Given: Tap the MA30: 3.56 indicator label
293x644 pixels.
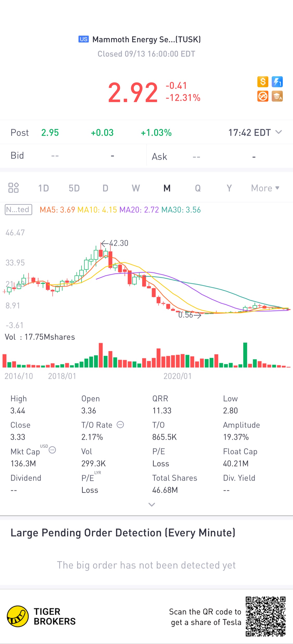Looking at the screenshot, I should click(x=181, y=210).
